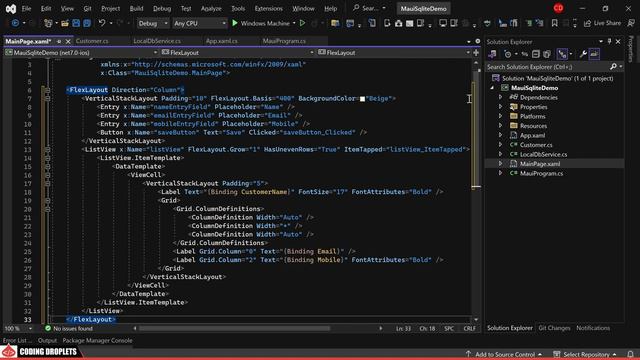
Task: Click Select Repository
Action: (585, 354)
